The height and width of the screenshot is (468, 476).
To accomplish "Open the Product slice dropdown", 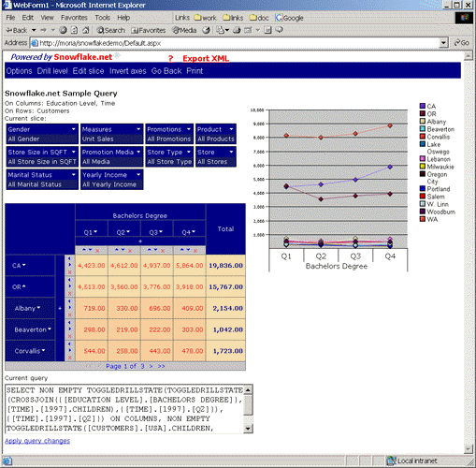I will (x=231, y=129).
